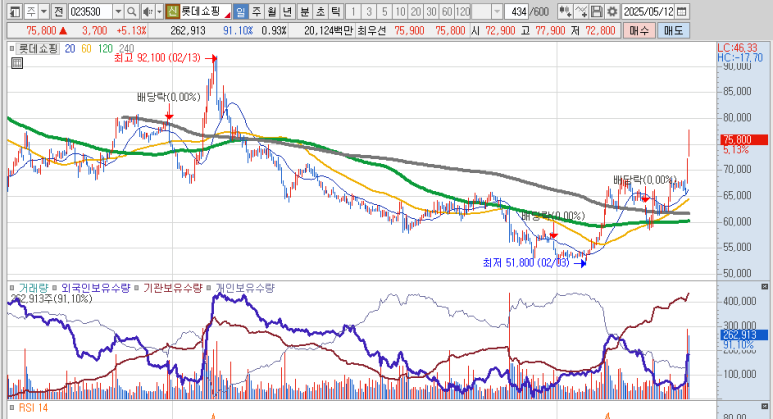Click the current price tag 75,800 on axis

tap(744, 140)
